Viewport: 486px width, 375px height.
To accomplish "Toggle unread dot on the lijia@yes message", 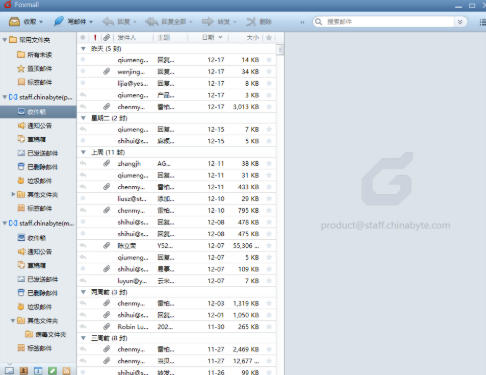I will (x=83, y=83).
